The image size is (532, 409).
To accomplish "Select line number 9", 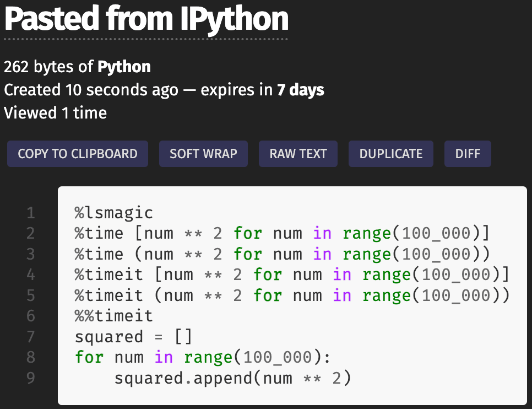I will tap(31, 378).
